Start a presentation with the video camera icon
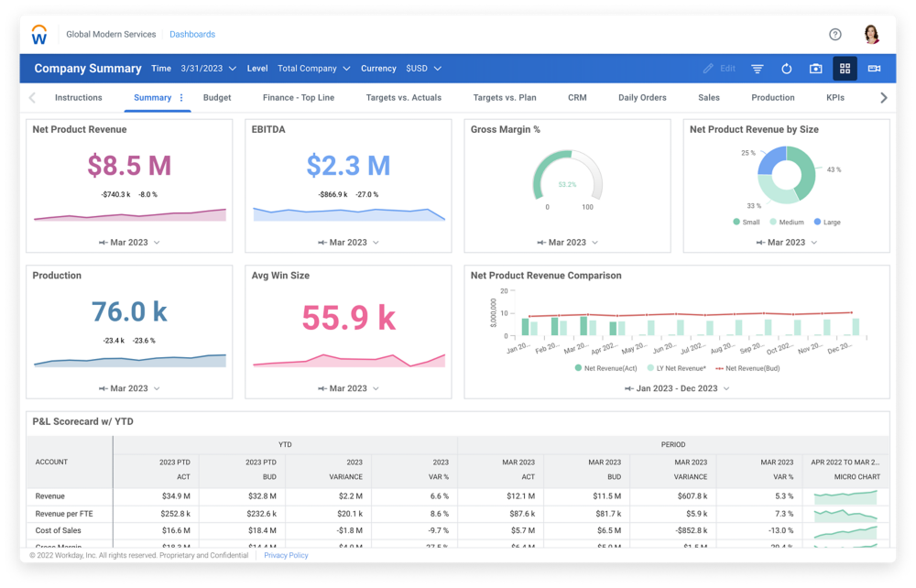Screen dimensions: 916x588 (x=873, y=68)
